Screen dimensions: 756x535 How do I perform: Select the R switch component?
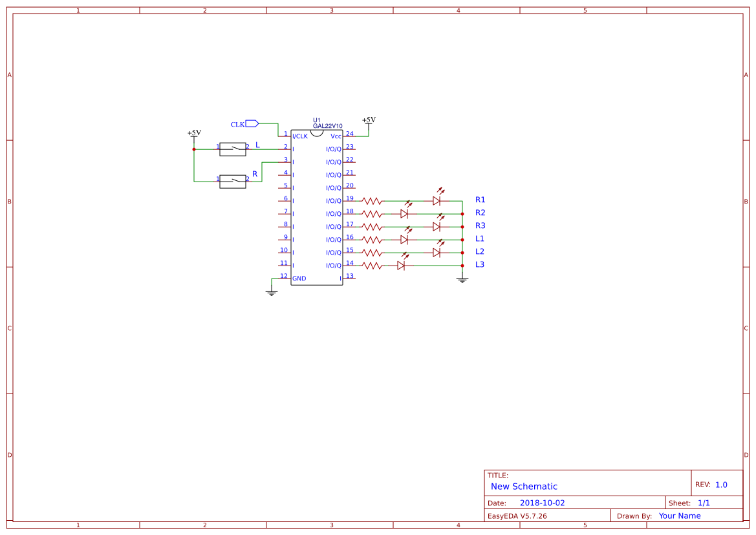click(x=233, y=182)
